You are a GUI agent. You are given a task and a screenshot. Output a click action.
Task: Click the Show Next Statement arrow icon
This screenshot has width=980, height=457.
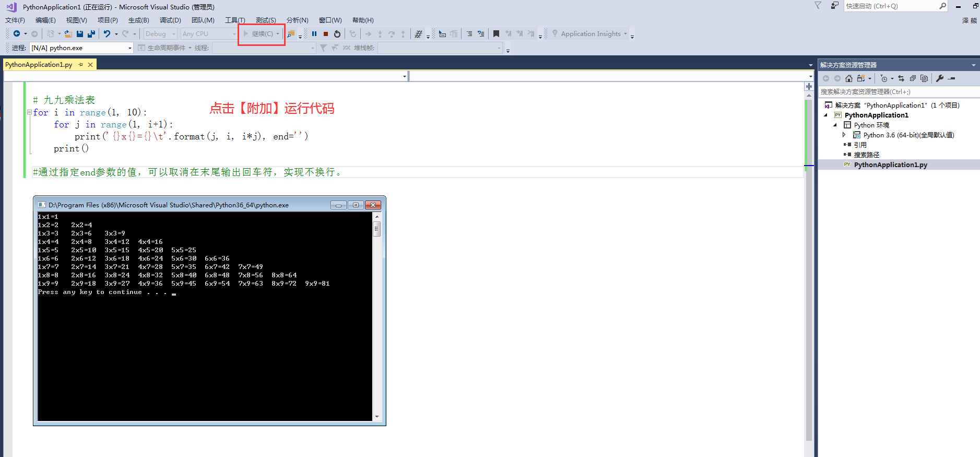click(368, 34)
